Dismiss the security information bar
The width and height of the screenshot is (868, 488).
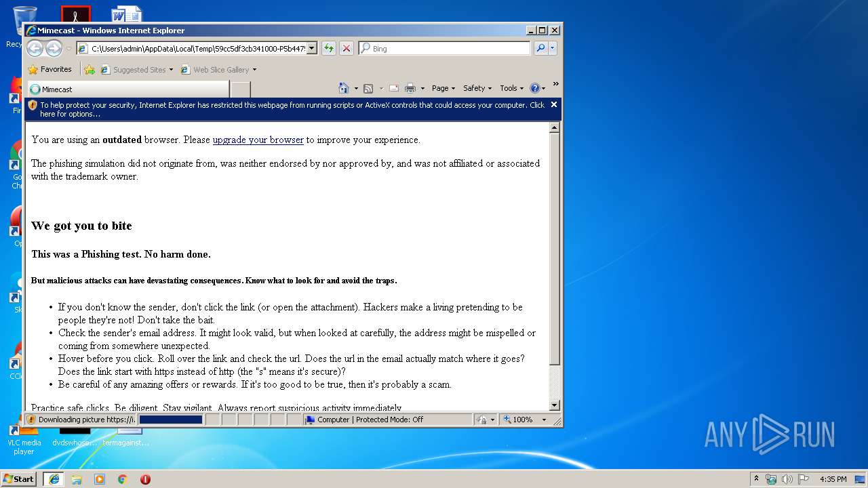click(554, 104)
